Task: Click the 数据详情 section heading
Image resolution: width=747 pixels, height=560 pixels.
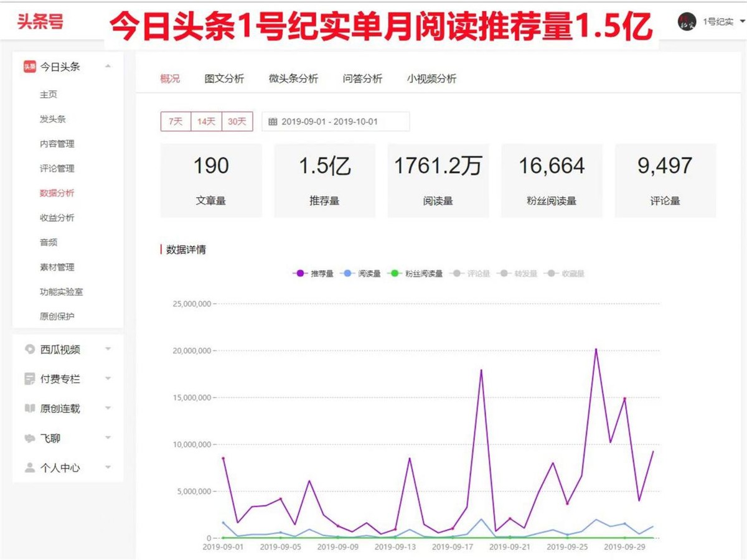Action: point(186,250)
